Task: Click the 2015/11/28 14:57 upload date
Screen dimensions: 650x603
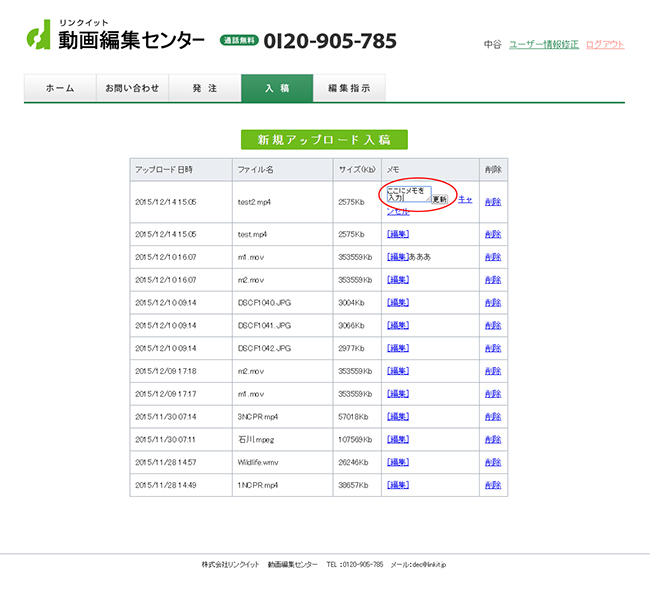Action: point(165,462)
